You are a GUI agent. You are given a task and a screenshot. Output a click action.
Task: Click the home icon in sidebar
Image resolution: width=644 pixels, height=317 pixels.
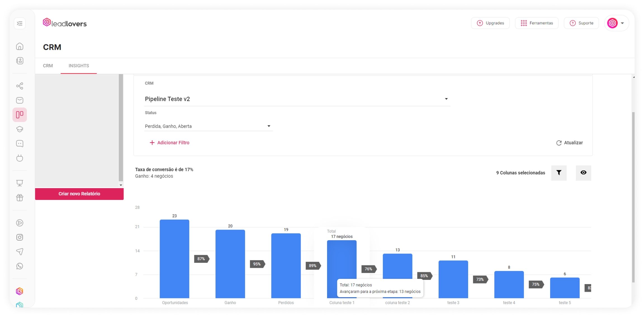pyautogui.click(x=20, y=46)
